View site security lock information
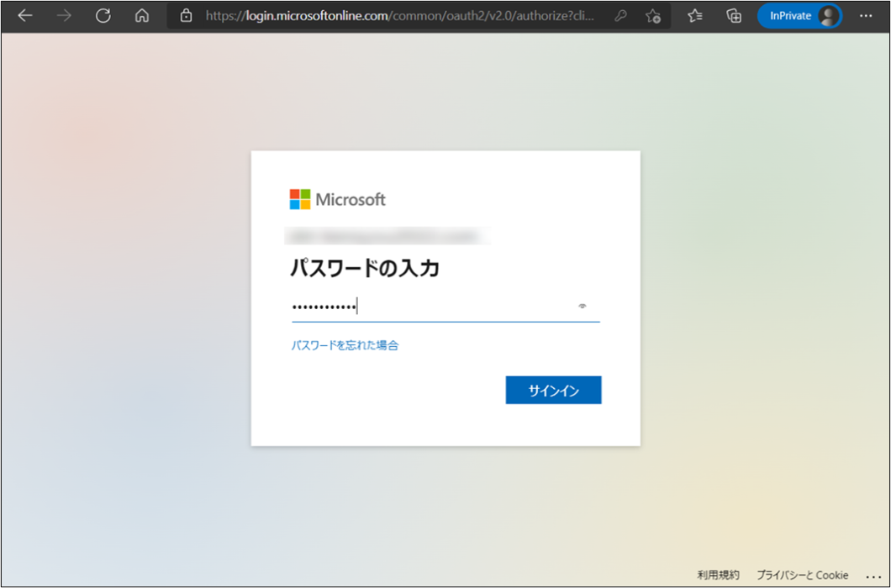 pyautogui.click(x=186, y=16)
